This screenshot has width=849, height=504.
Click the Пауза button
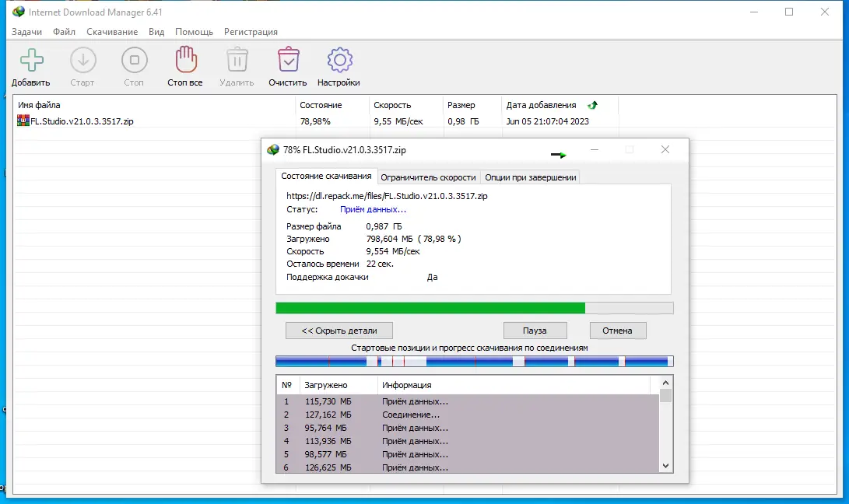[535, 331]
